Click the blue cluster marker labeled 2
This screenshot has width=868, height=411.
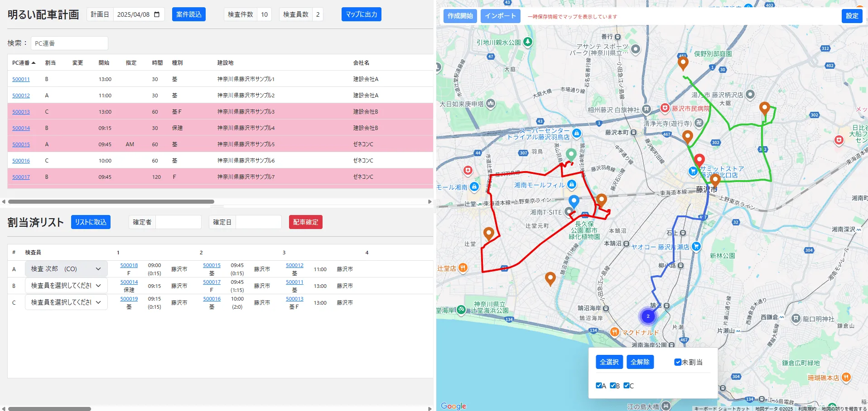(648, 316)
